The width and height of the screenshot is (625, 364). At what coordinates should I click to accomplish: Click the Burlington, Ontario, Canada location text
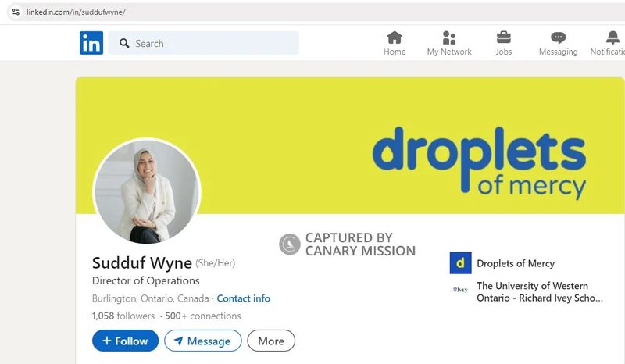click(150, 298)
